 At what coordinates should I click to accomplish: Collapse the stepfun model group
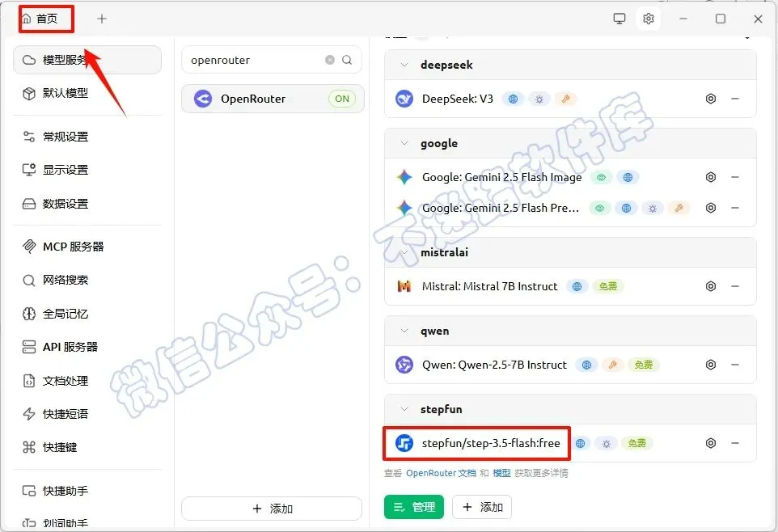(x=404, y=409)
